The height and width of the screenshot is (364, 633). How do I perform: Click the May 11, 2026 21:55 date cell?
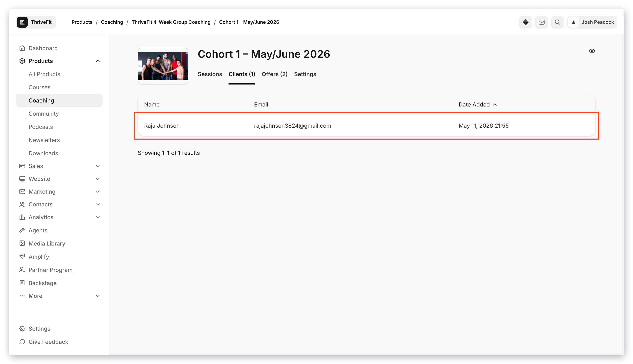point(483,126)
